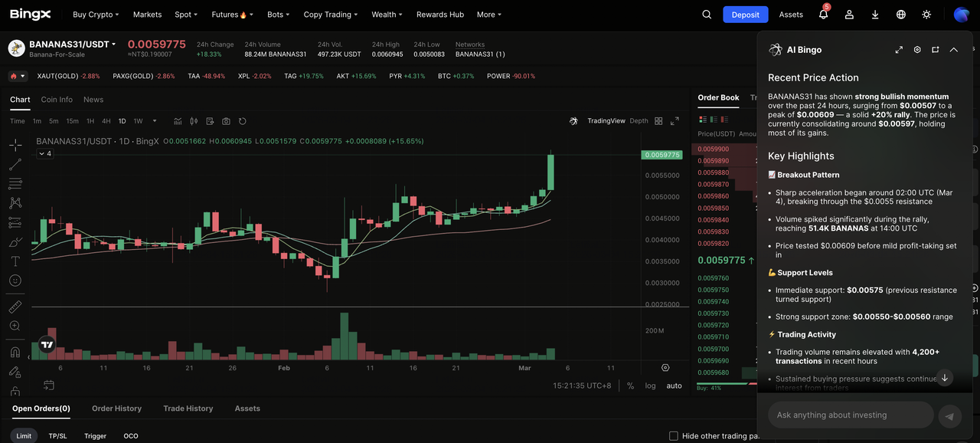Toggle percent scale on chart
980x443 pixels.
(630, 386)
